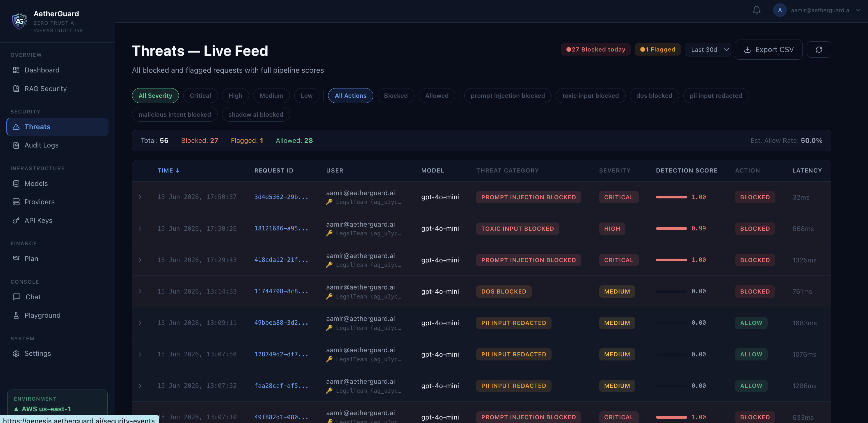This screenshot has width=868, height=423.
Task: Click the AWS environment triangle icon
Action: coord(16,409)
